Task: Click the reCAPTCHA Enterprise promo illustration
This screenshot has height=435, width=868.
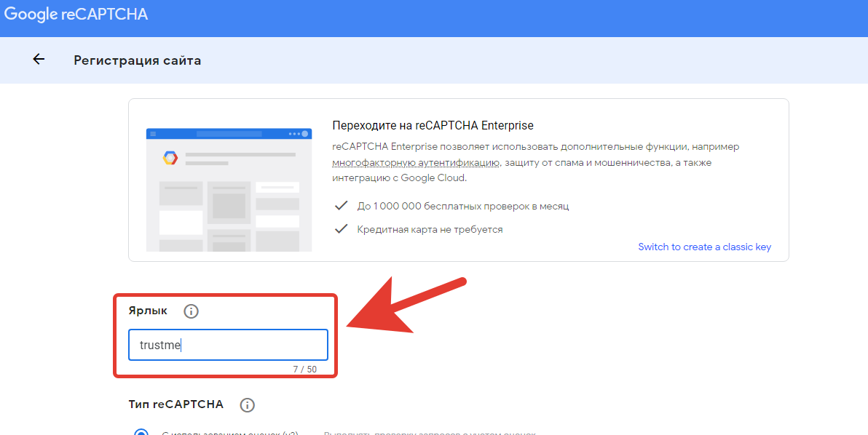Action: 229,190
